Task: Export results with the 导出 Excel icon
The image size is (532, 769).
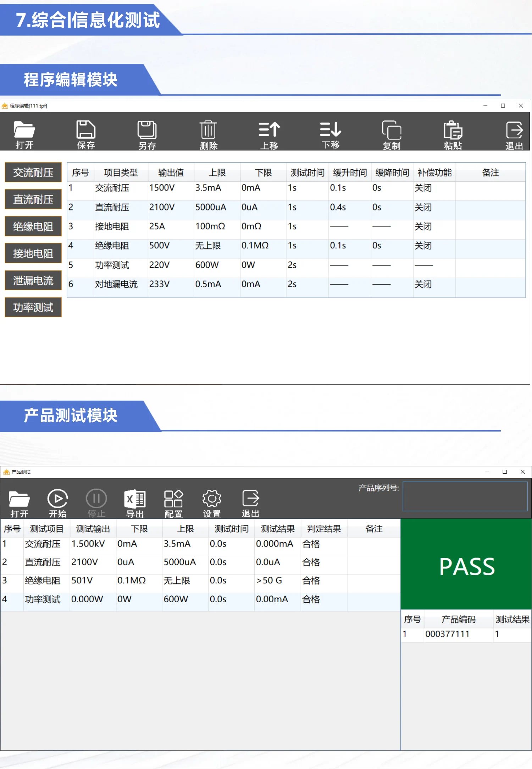Action: [x=135, y=503]
